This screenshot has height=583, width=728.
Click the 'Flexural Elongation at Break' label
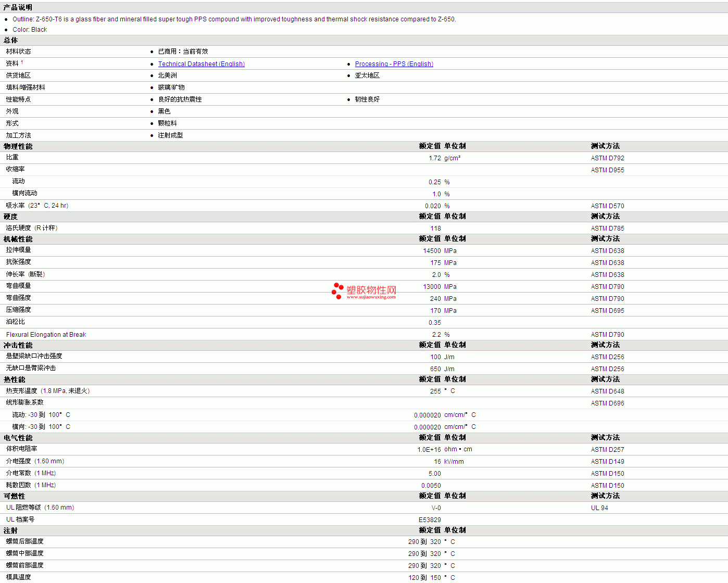[x=46, y=335]
